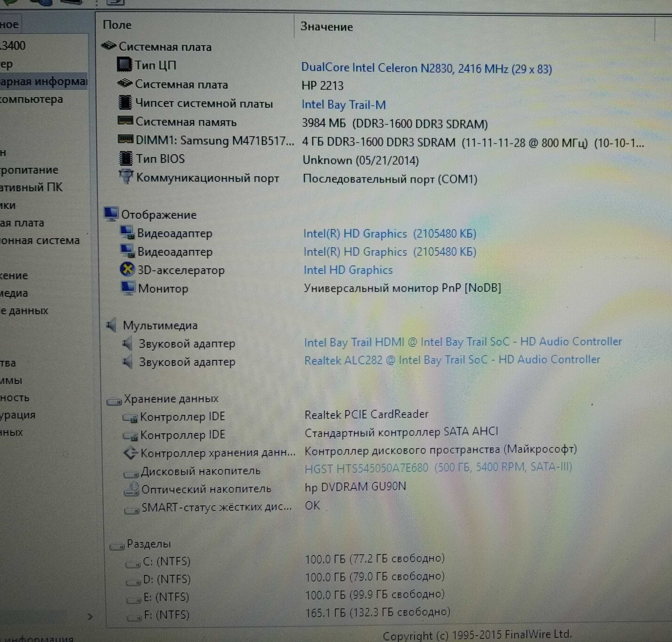Click the Оптический накопитель disc icon
This screenshot has width=672, height=642.
[132, 489]
